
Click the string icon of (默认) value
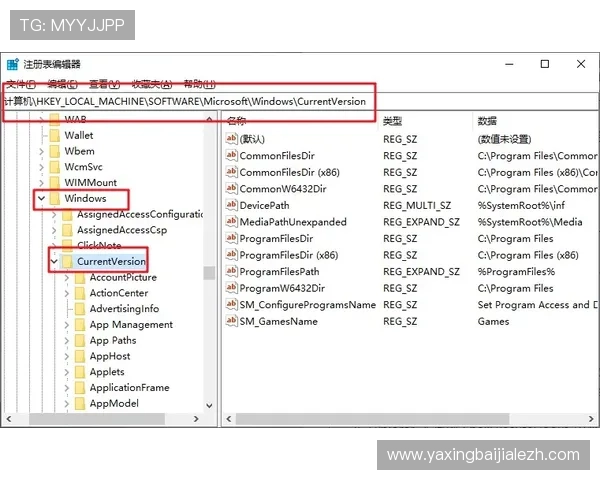point(231,139)
